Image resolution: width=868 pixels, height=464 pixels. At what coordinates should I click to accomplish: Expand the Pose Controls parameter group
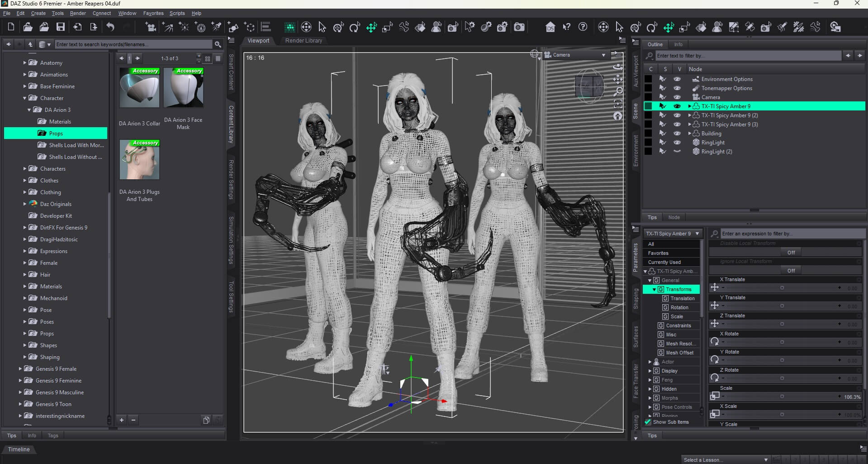coord(650,407)
